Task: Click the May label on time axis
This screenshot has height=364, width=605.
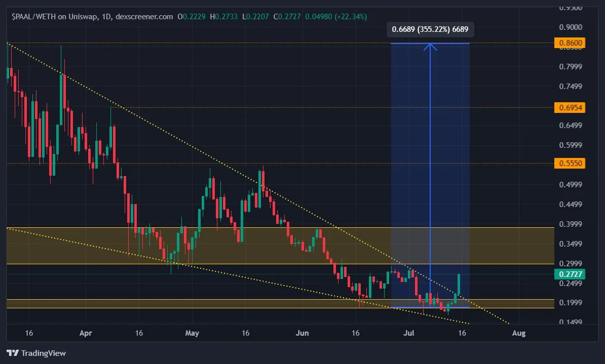Action: coord(192,333)
